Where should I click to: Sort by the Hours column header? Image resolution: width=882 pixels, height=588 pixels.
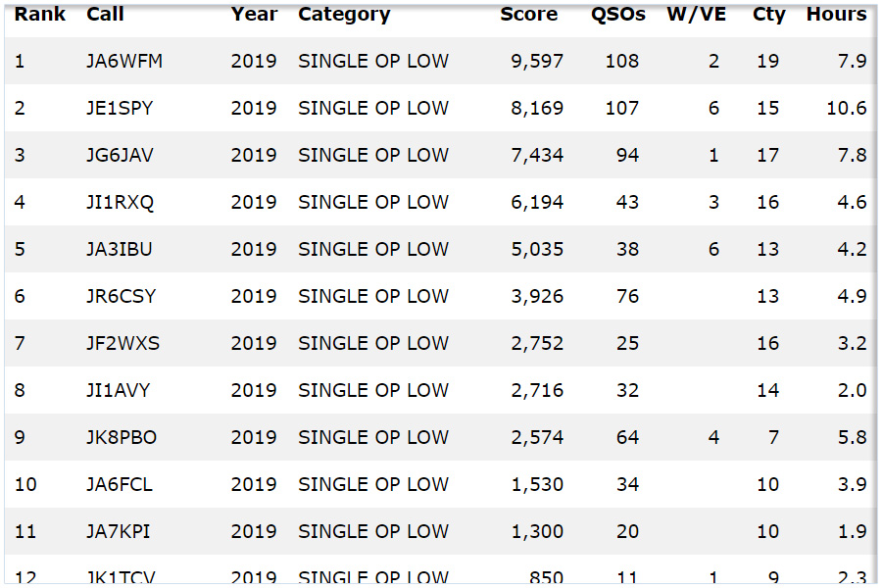(836, 15)
